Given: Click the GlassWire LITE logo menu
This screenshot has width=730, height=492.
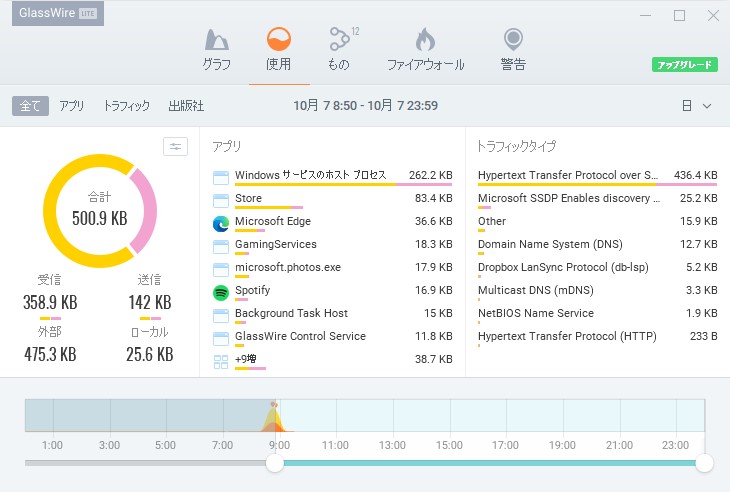Looking at the screenshot, I should click(58, 13).
